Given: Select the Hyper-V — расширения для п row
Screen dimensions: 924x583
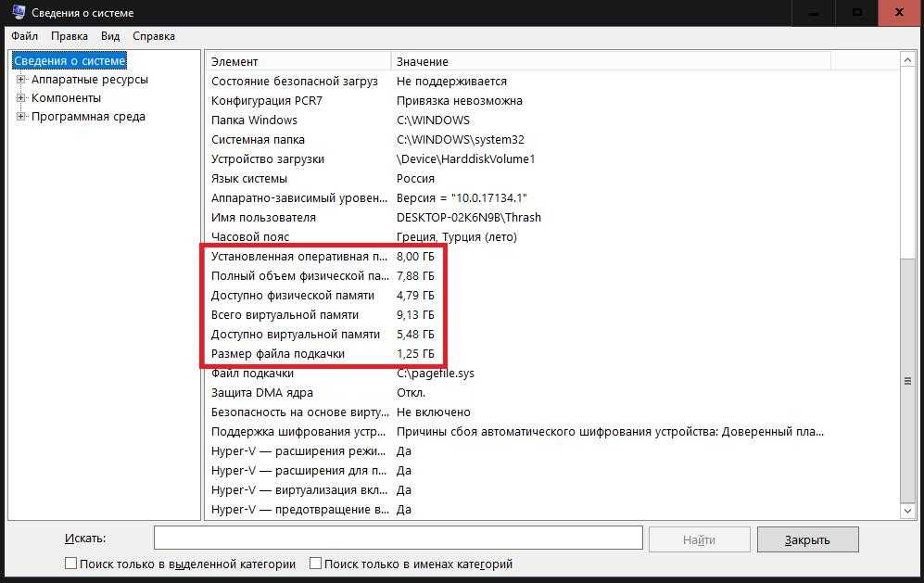Looking at the screenshot, I should tap(552, 471).
